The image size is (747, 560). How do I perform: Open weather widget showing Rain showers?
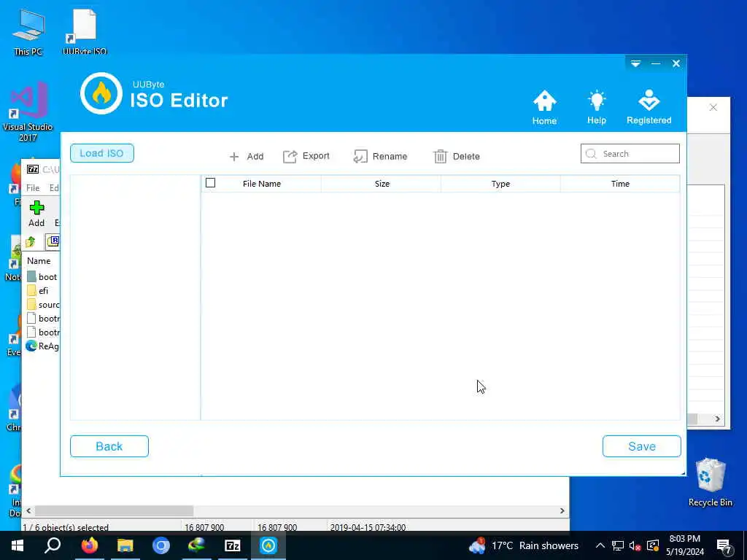[524, 545]
